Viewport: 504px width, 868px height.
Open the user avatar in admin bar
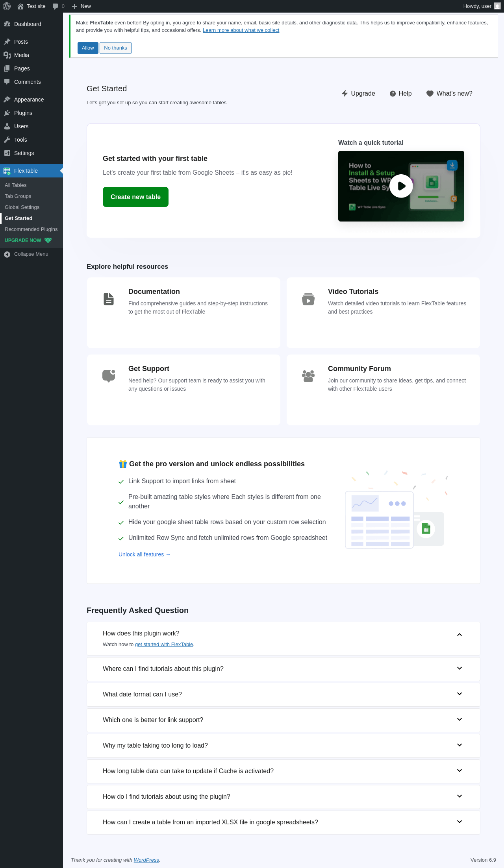[497, 6]
